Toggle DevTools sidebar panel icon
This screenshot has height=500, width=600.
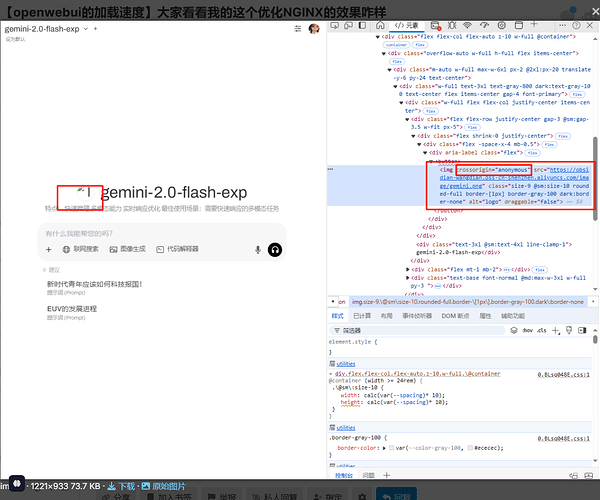(x=362, y=26)
